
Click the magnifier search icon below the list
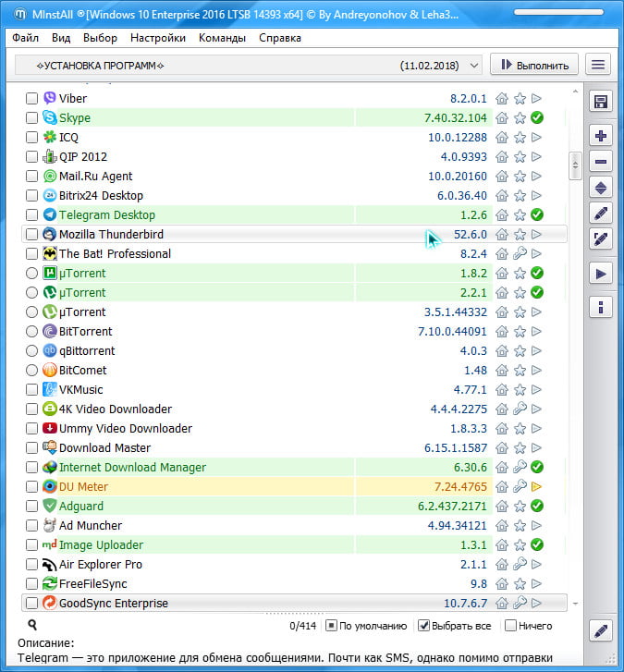tap(32, 626)
